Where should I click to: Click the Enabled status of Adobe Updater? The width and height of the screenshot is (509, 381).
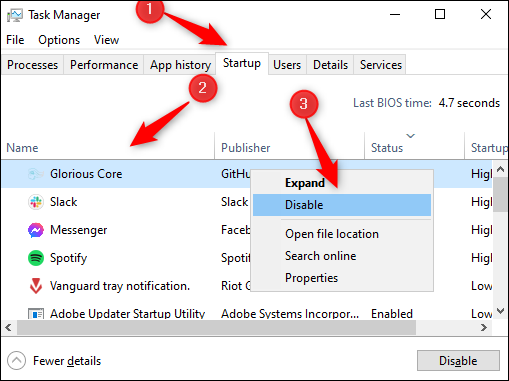[392, 314]
